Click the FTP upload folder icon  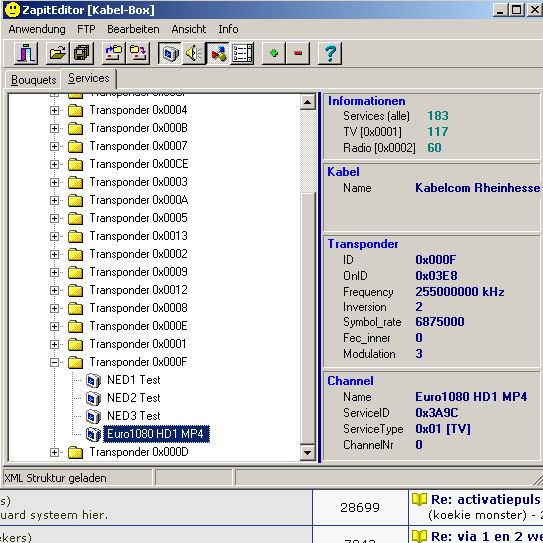point(138,53)
